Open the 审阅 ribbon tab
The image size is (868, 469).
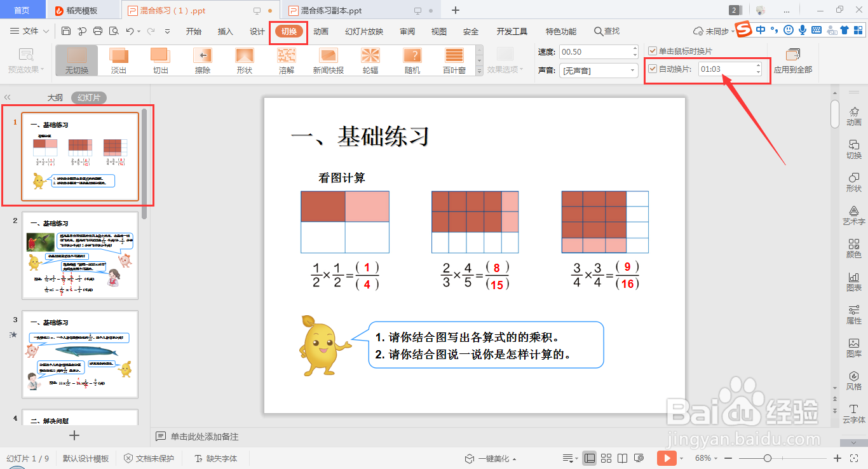click(x=407, y=32)
